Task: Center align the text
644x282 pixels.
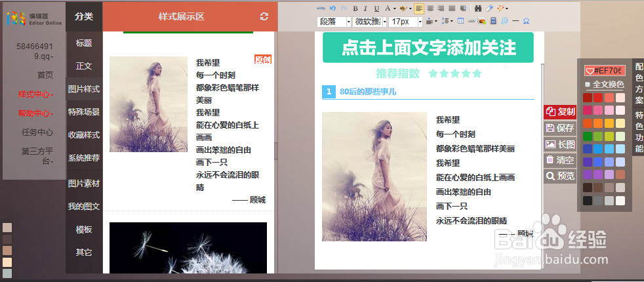Action: tap(430, 9)
